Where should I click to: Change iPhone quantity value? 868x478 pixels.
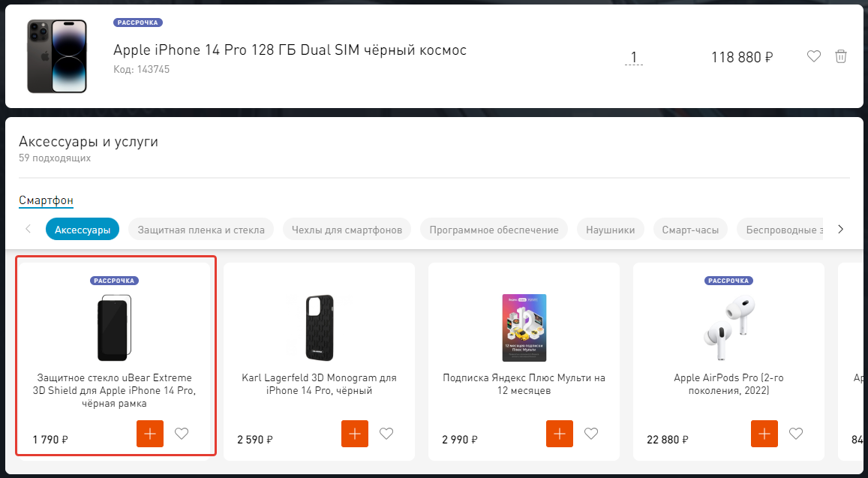point(634,57)
